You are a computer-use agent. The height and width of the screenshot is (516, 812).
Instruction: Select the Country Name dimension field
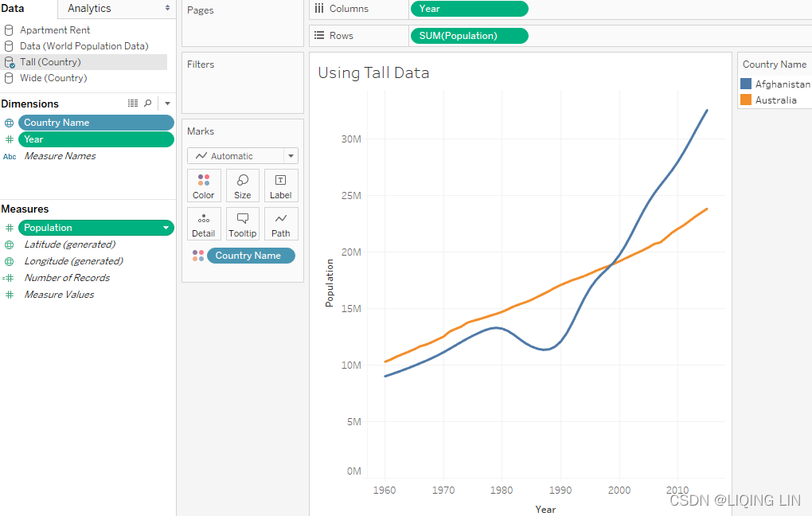click(96, 123)
